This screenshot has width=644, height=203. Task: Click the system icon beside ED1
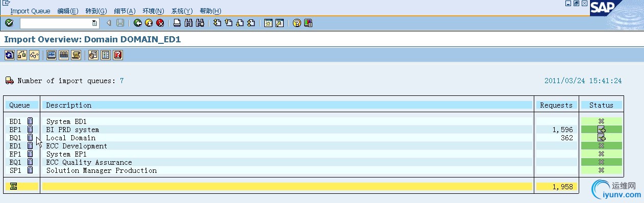(x=30, y=146)
